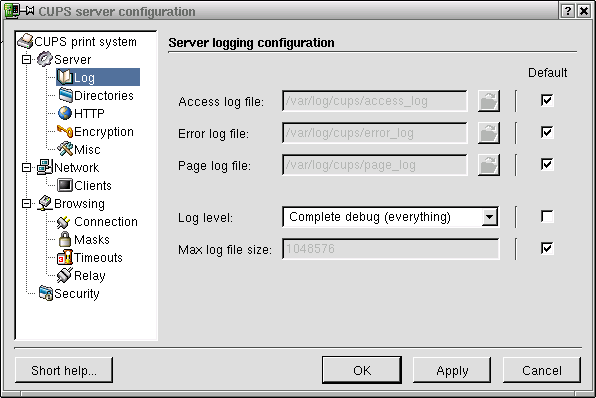Select Relay in the tree
Image resolution: width=596 pixels, height=398 pixels.
point(90,276)
